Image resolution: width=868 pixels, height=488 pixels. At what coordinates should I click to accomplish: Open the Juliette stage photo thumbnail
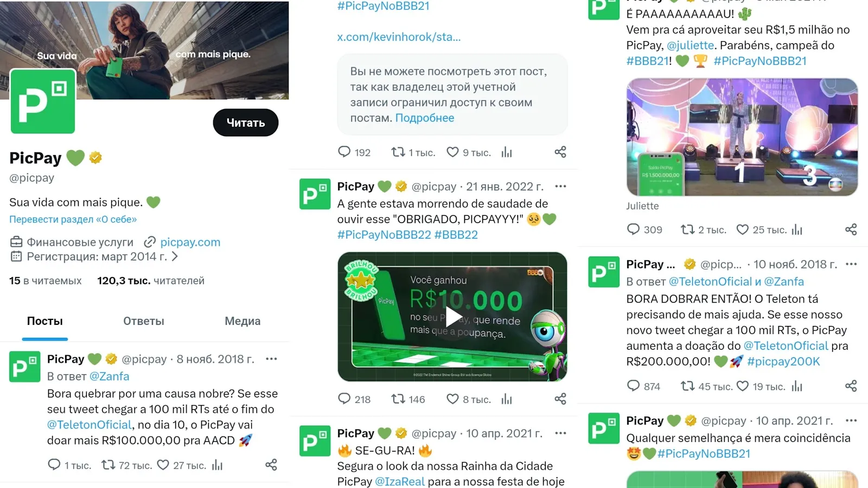742,137
